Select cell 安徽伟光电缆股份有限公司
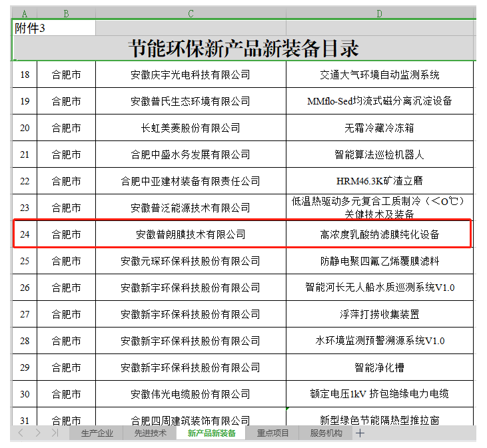This screenshot has width=487, height=448. click(191, 394)
